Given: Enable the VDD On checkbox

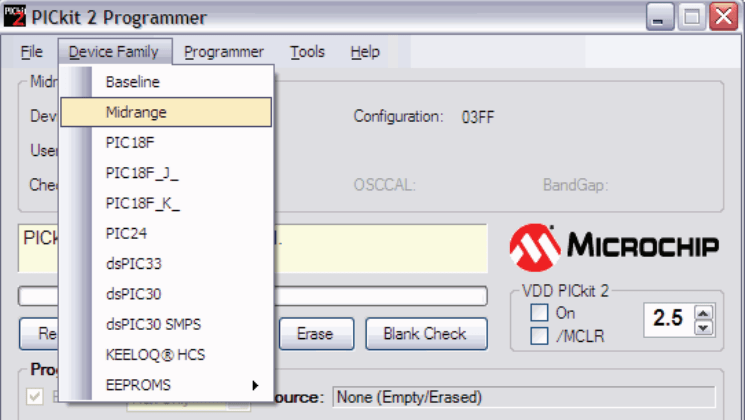Looking at the screenshot, I should pos(539,314).
